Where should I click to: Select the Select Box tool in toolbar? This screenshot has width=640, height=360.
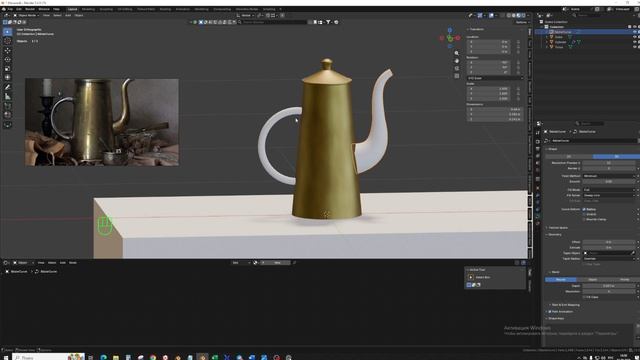click(x=7, y=32)
